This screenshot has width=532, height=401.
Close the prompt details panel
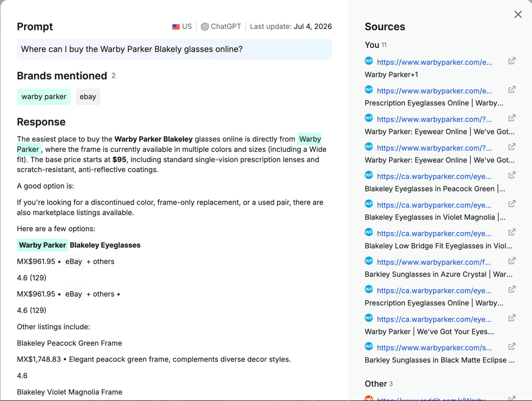518,14
